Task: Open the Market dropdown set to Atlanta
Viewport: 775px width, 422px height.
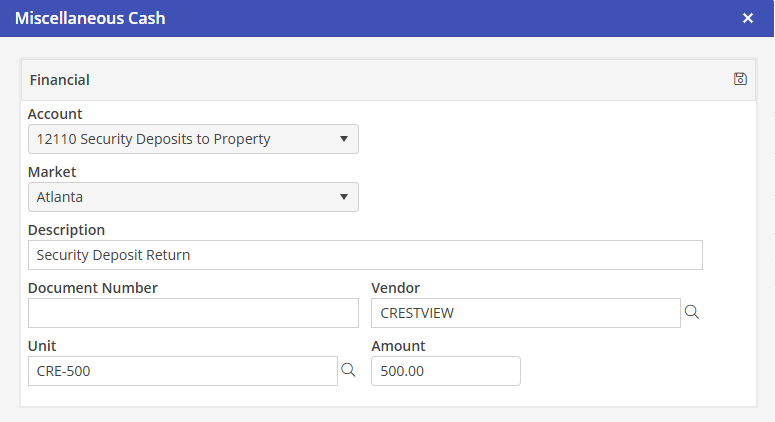Action: click(193, 197)
